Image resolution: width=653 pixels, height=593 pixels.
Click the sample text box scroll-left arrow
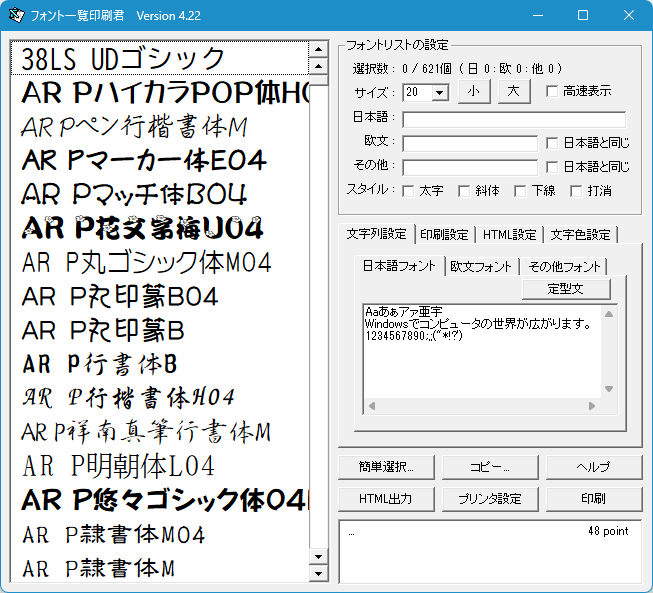click(372, 406)
